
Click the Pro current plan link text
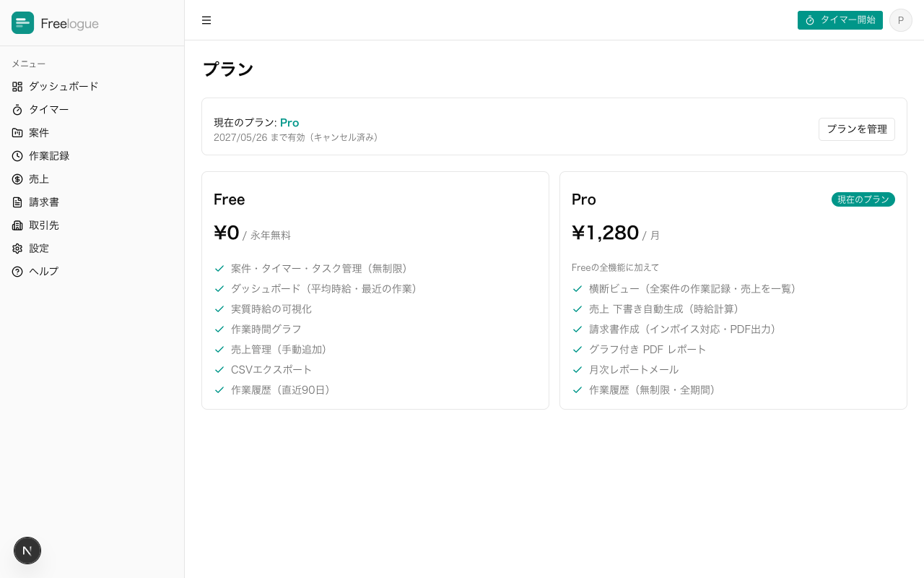(289, 123)
